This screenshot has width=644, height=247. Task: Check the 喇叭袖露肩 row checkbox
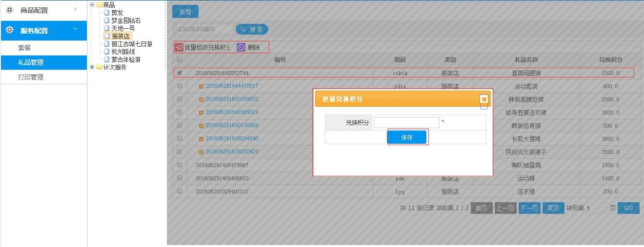(x=180, y=165)
